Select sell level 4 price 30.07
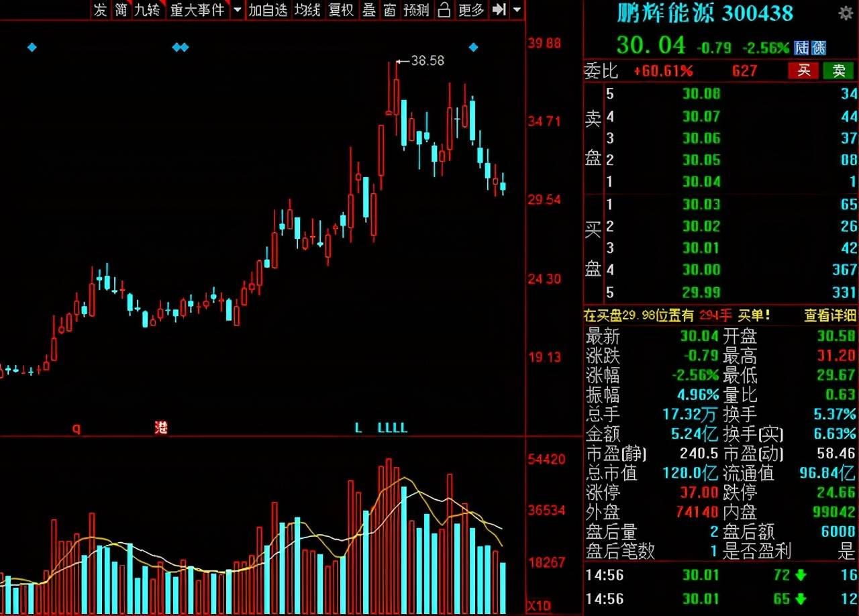This screenshot has height=616, width=859. tap(701, 116)
